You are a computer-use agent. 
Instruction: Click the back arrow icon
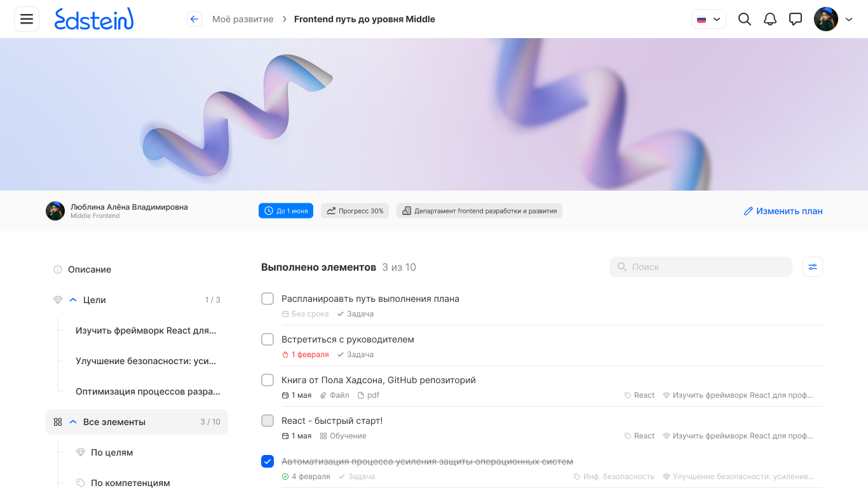194,19
